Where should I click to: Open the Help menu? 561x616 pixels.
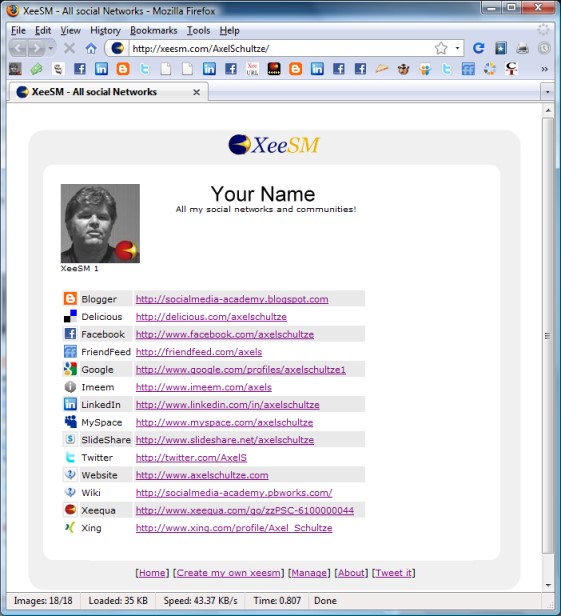[x=229, y=30]
